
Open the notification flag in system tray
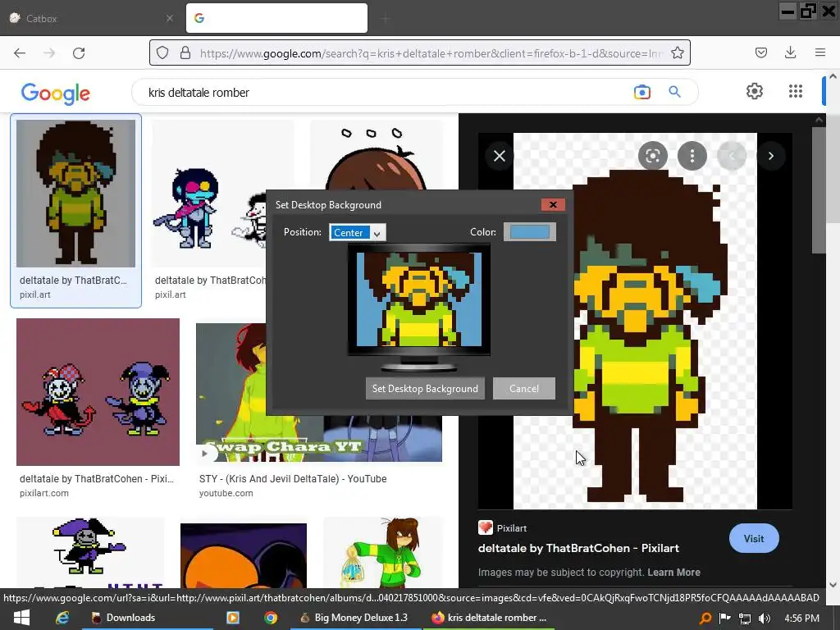724,619
